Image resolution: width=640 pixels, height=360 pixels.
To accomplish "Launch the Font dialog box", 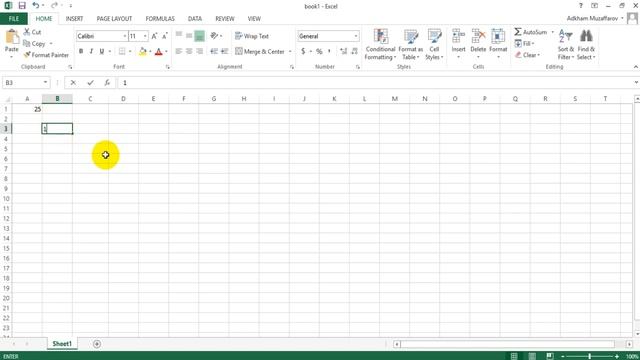I will coord(167,67).
